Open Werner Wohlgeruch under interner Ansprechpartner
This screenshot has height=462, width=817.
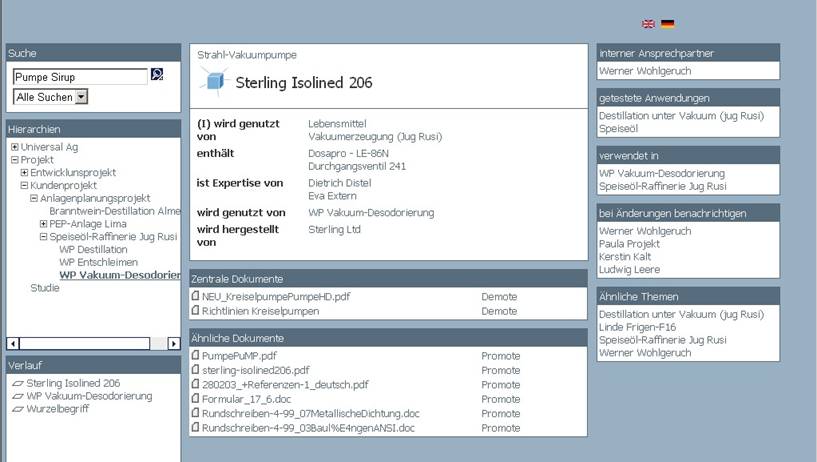tap(645, 71)
